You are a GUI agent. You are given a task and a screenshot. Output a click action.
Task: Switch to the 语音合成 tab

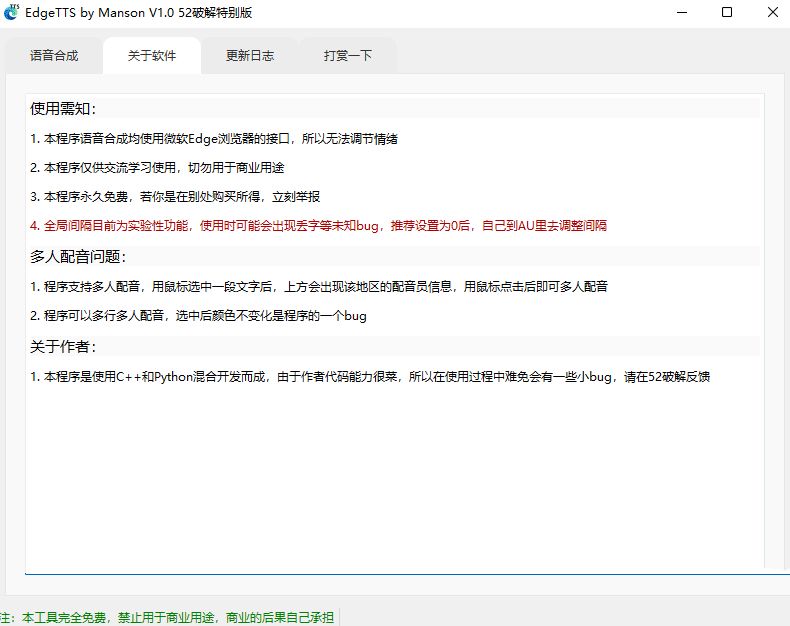click(54, 55)
